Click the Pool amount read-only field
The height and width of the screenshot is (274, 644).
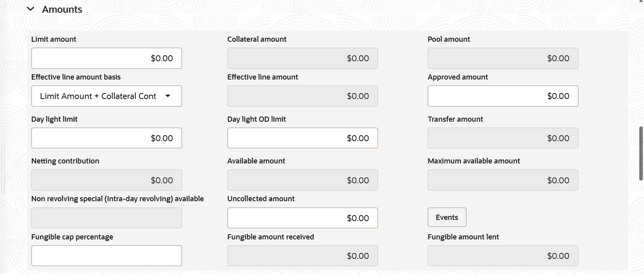(503, 58)
